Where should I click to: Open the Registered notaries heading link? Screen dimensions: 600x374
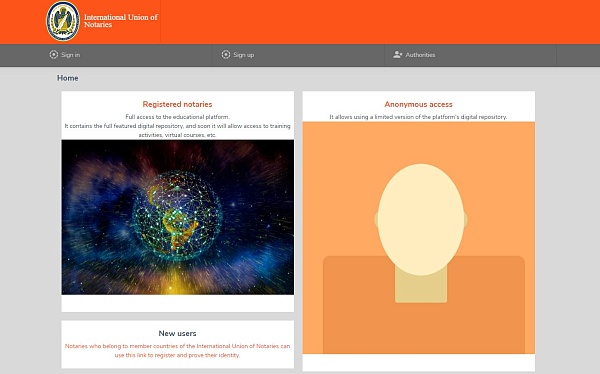tap(177, 104)
